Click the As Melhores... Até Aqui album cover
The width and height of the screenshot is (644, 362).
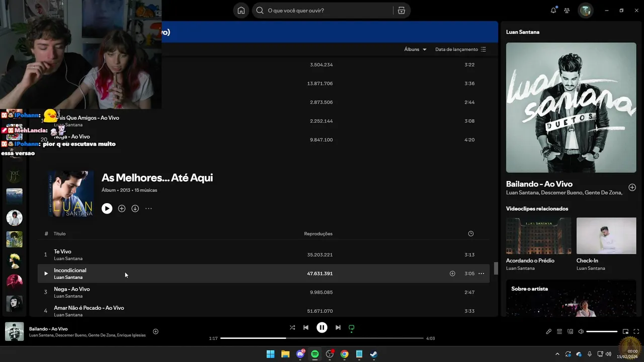click(x=70, y=194)
